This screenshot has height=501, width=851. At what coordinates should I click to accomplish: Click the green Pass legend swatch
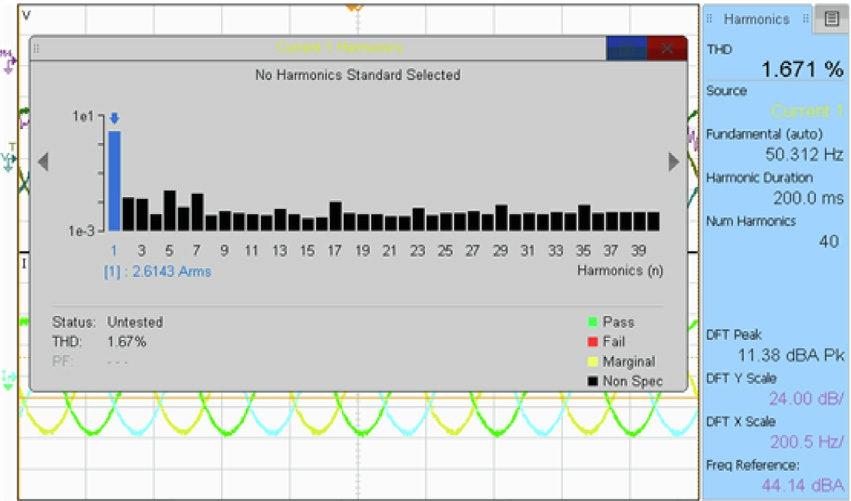tap(593, 322)
